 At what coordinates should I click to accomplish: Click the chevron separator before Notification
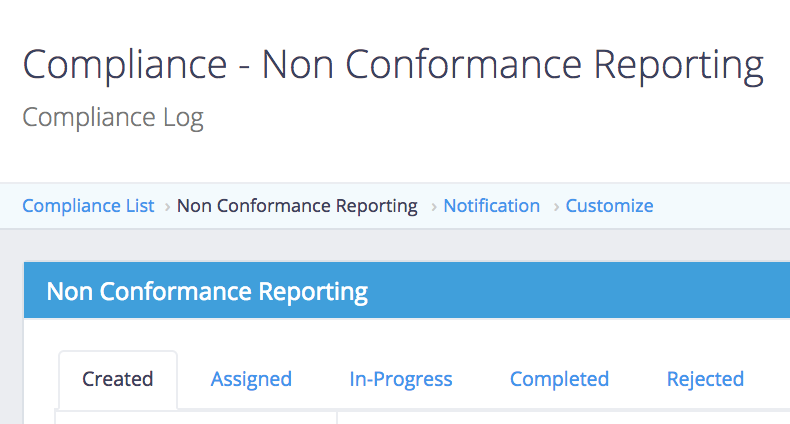pos(433,207)
